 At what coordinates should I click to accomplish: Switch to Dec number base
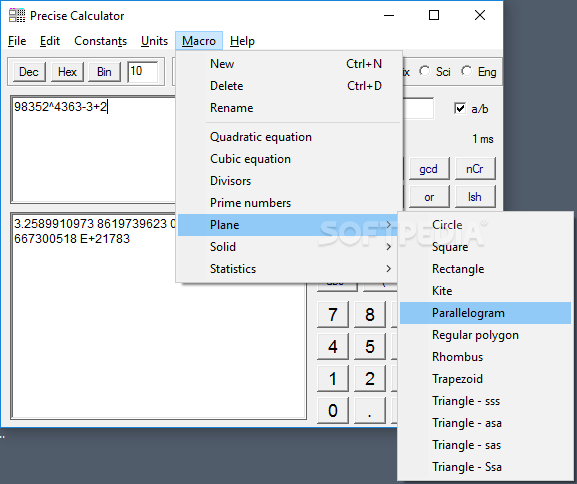(29, 71)
